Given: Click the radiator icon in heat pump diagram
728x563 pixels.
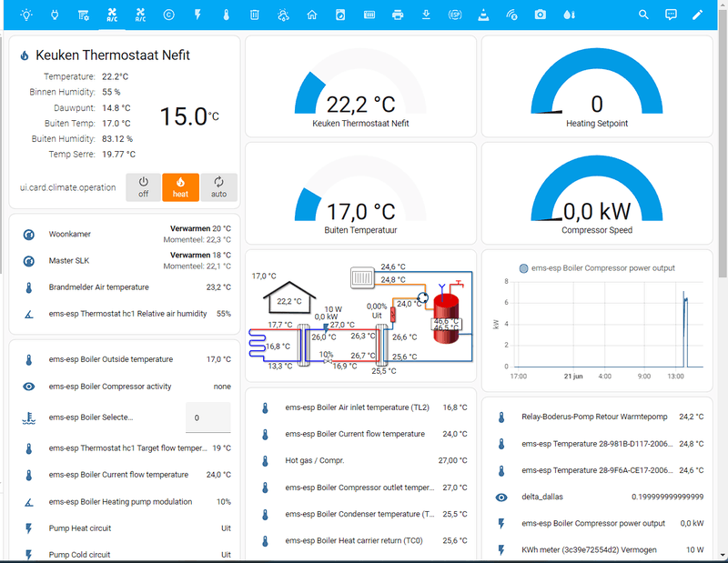Looking at the screenshot, I should click(362, 277).
